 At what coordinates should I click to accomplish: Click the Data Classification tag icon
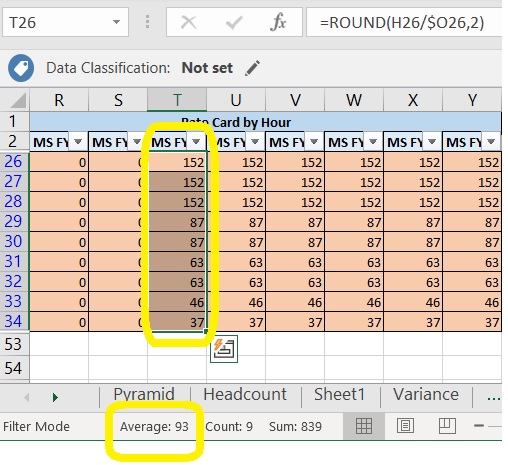[x=21, y=68]
